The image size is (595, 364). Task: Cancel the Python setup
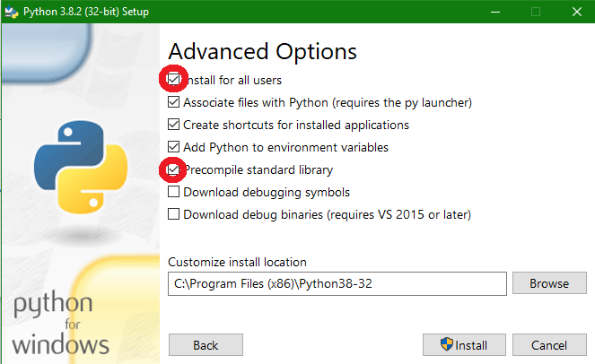coord(549,345)
